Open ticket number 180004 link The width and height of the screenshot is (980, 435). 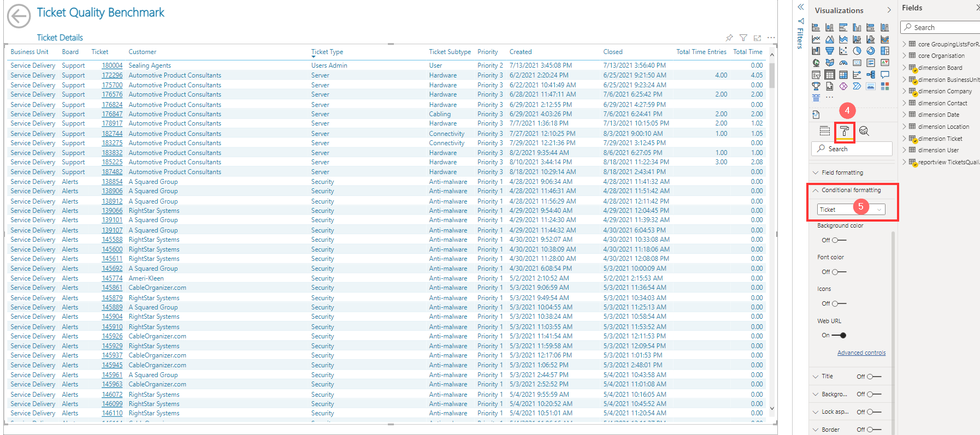pyautogui.click(x=112, y=65)
